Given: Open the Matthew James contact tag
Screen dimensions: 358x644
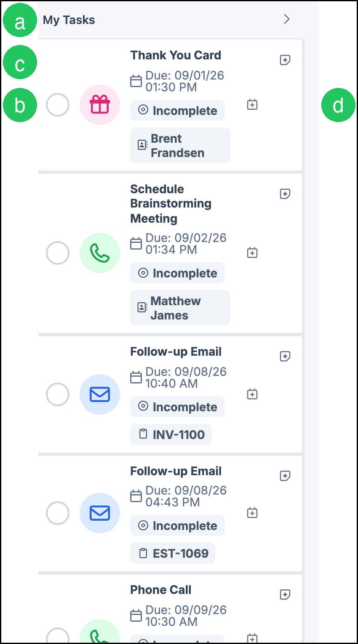Looking at the screenshot, I should (180, 308).
